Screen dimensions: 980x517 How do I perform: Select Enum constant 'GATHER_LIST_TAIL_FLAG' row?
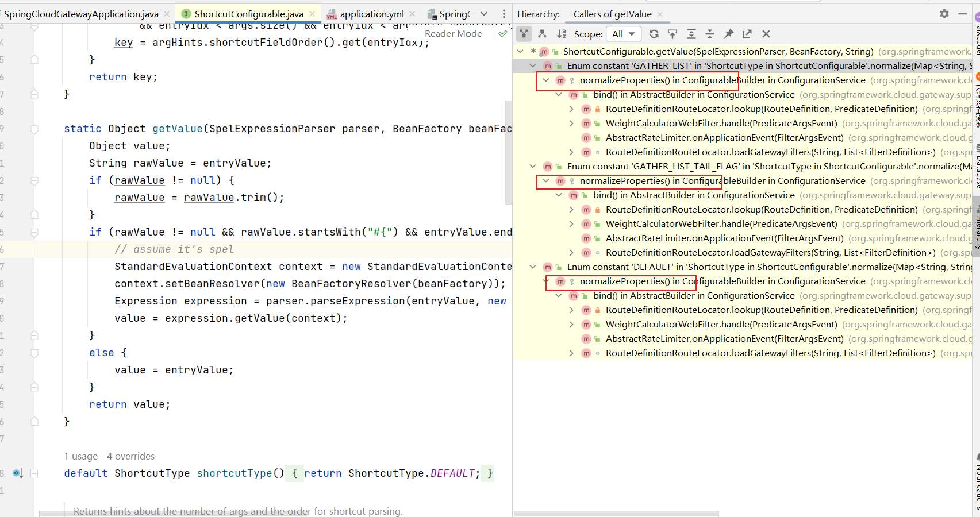click(x=743, y=167)
